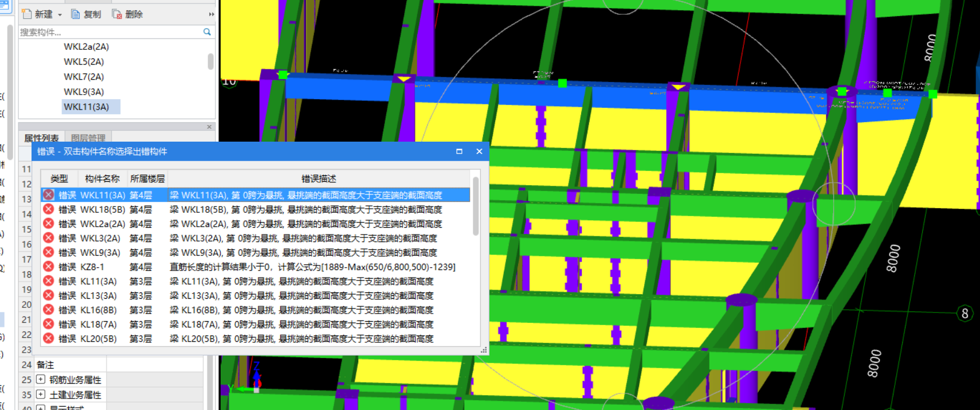Select WKL2a(2A) name in error list

(103, 224)
